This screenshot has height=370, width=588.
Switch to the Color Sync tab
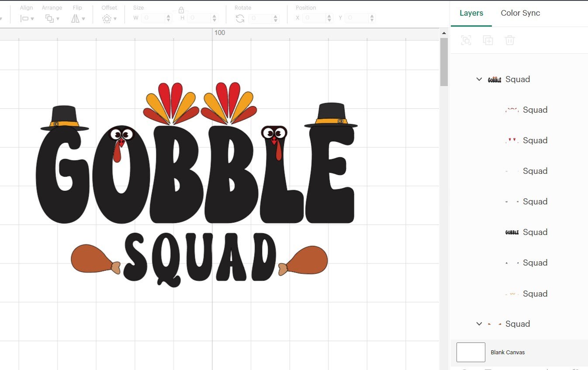520,13
